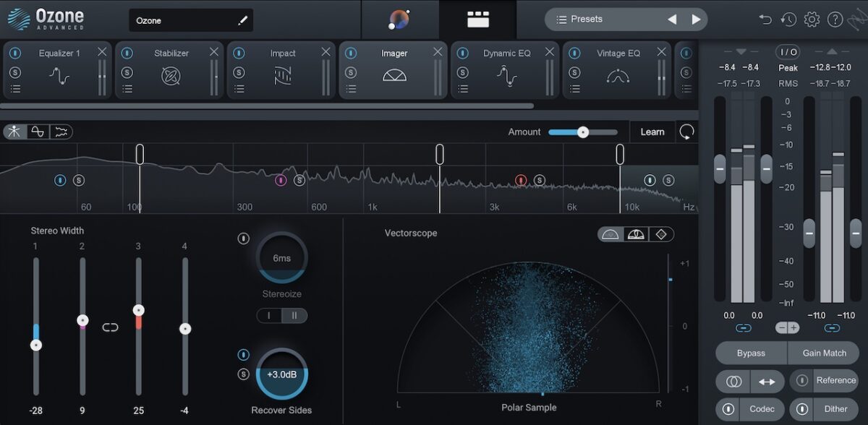868x425 pixels.
Task: Open Impact module preset list
Action: [x=239, y=89]
